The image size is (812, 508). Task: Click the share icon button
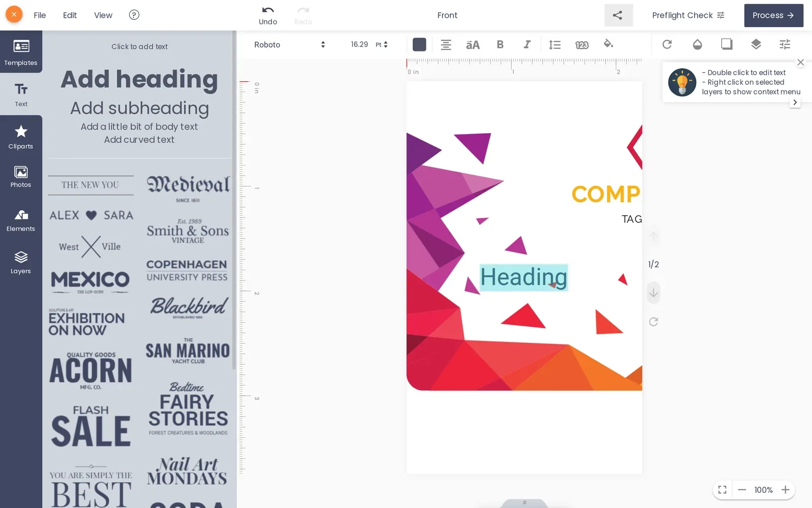pos(618,15)
